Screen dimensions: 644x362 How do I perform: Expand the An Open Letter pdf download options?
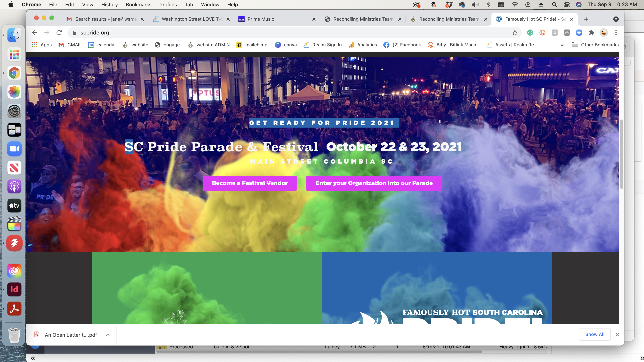108,335
